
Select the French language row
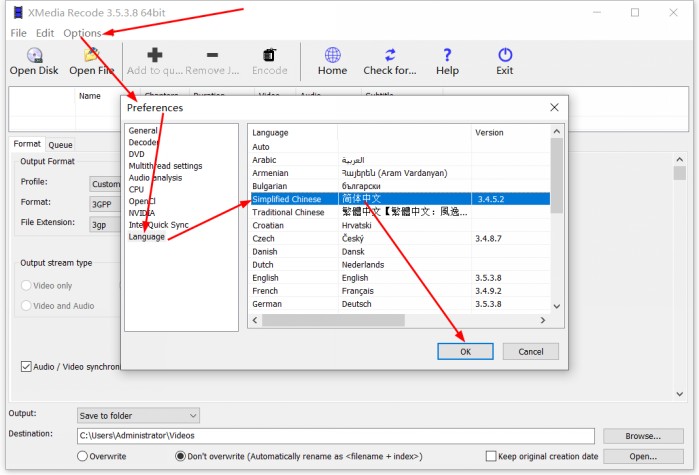click(x=400, y=291)
